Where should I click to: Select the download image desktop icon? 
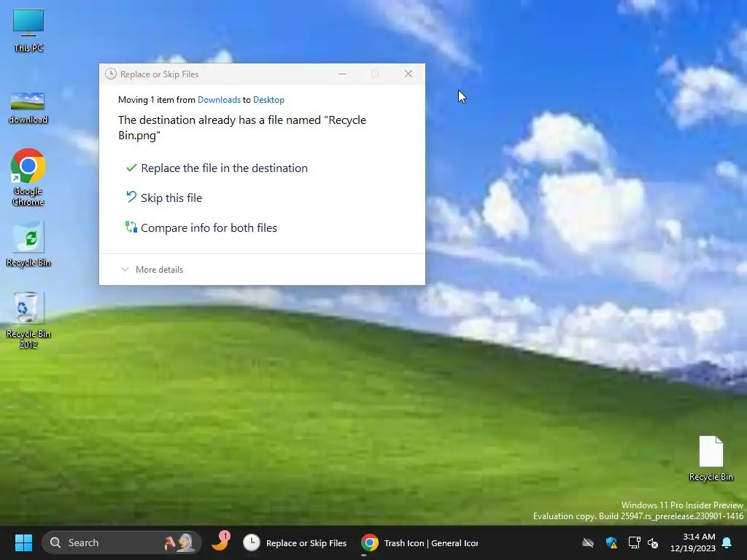(28, 108)
